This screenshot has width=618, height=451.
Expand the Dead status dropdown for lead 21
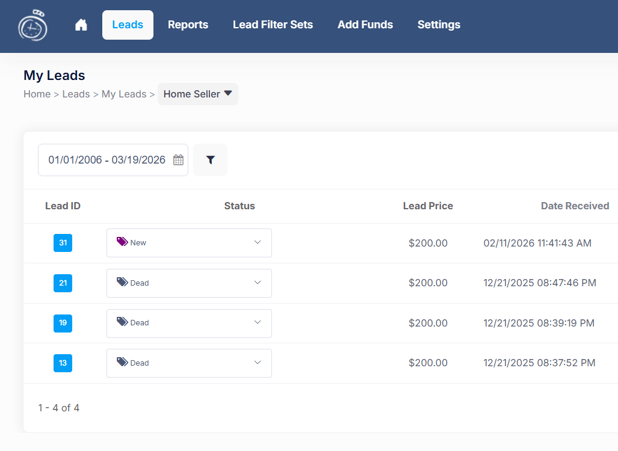(189, 283)
